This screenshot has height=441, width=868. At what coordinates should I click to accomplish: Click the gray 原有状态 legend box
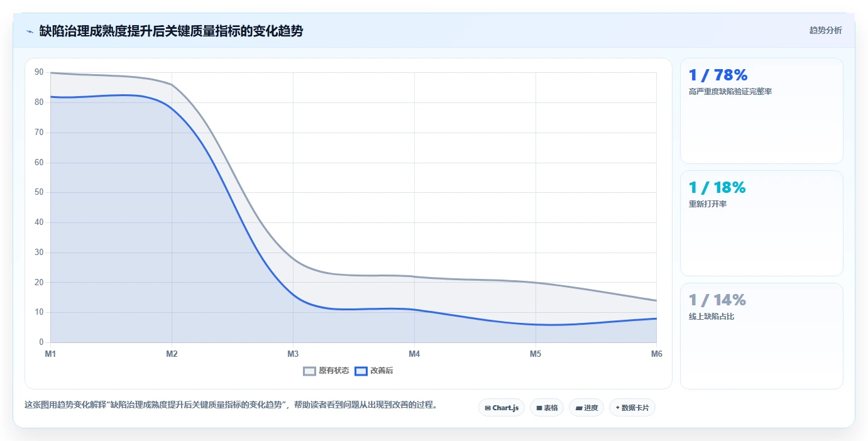pyautogui.click(x=309, y=371)
